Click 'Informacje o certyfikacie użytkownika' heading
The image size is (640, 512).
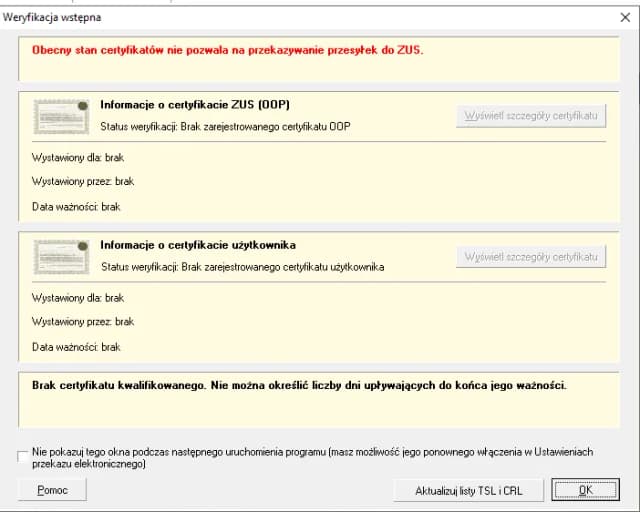[x=198, y=245]
